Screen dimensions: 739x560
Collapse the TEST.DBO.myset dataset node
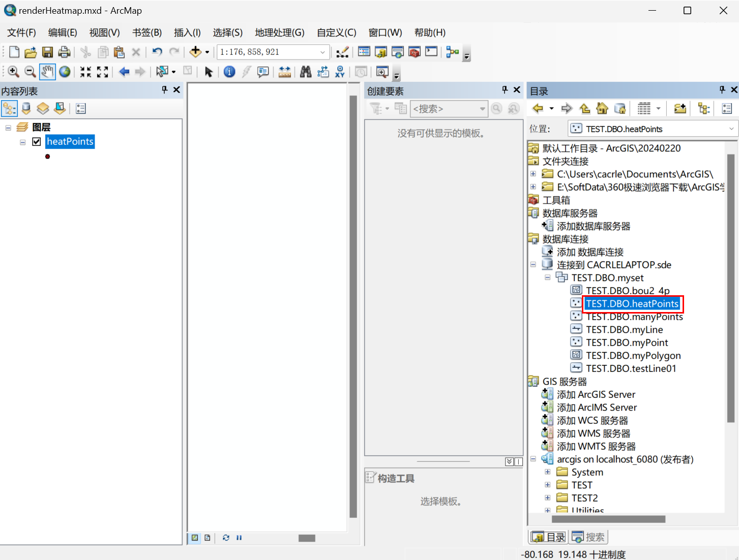tap(548, 277)
